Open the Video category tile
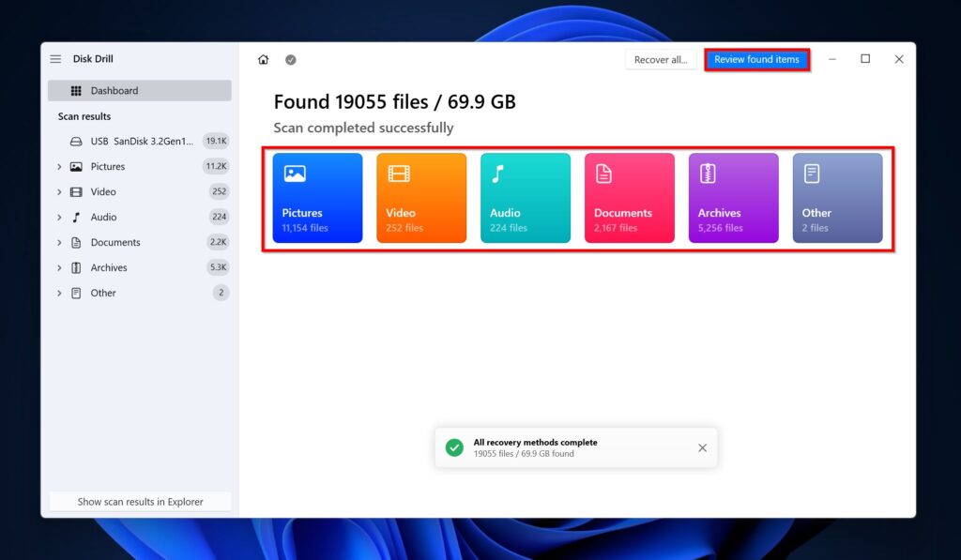This screenshot has width=961, height=560. click(421, 197)
